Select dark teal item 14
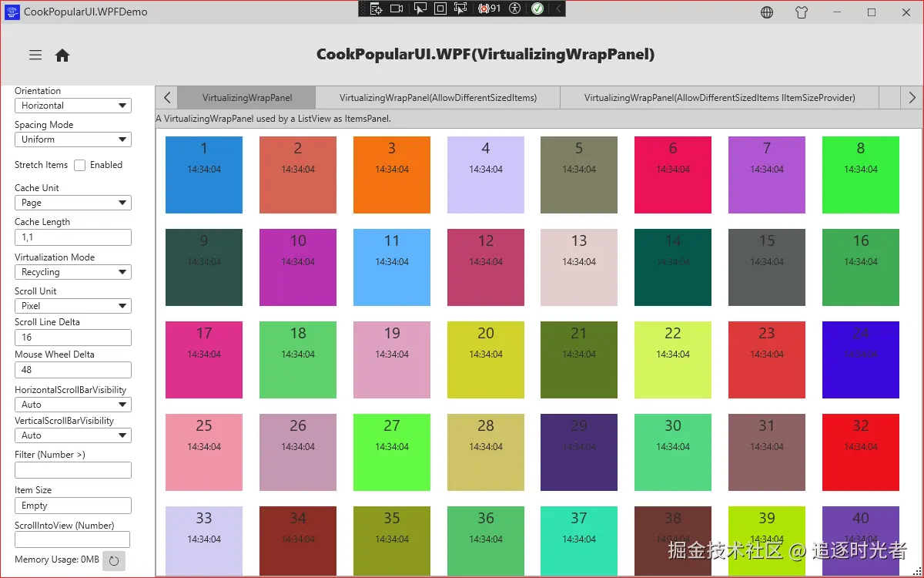Image resolution: width=924 pixels, height=578 pixels. (673, 267)
